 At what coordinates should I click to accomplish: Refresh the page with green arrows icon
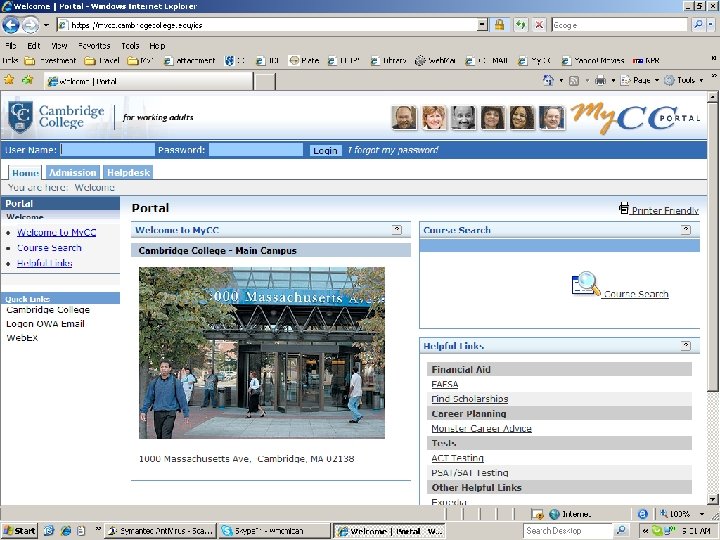[x=520, y=25]
